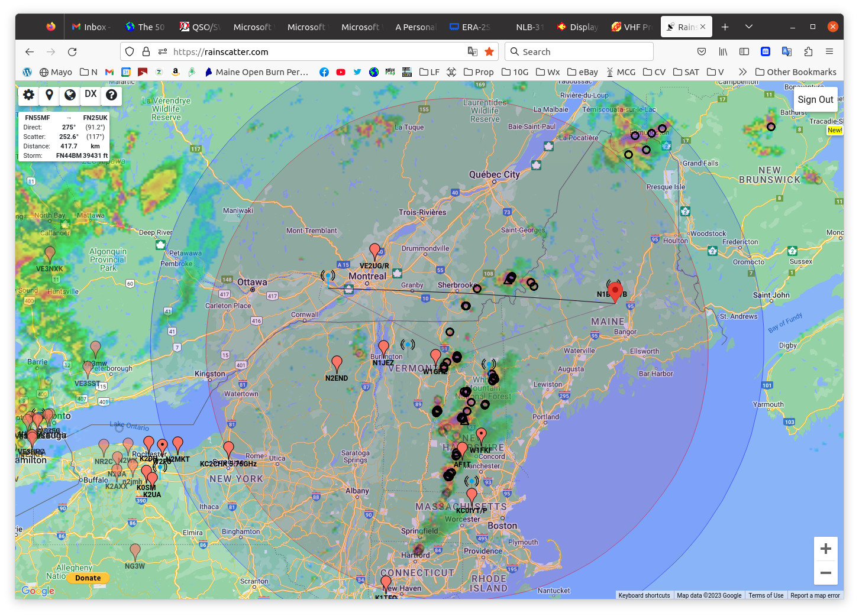The image size is (859, 616).
Task: Zoom in the map with plus
Action: (825, 549)
